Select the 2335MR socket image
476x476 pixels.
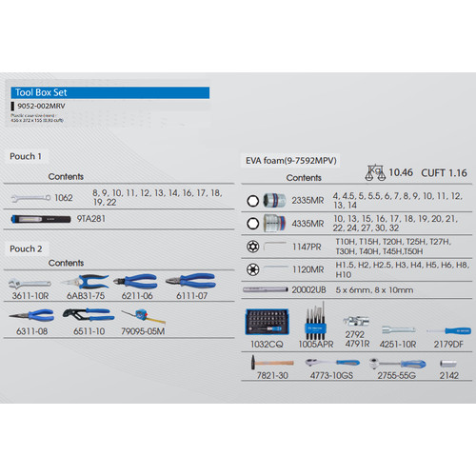pyautogui.click(x=274, y=201)
